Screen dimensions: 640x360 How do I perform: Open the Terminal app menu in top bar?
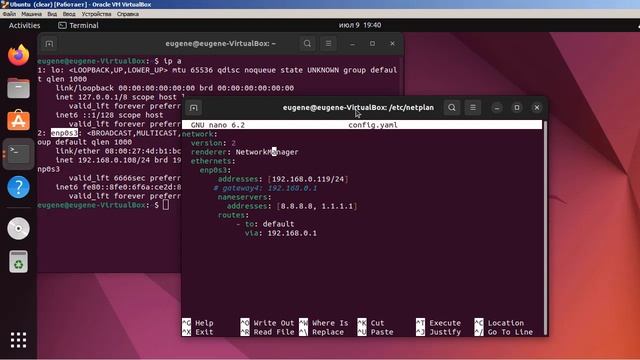coord(78,25)
